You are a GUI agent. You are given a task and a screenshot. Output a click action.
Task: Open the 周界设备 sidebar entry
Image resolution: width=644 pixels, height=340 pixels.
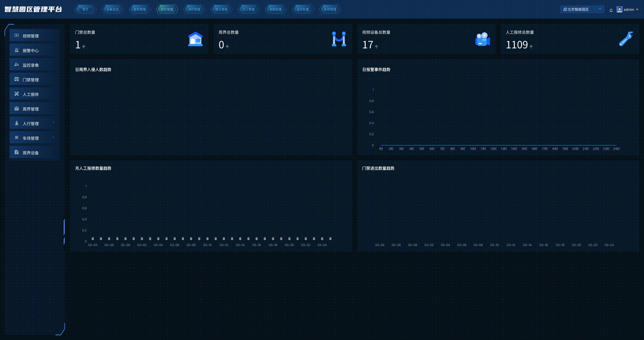[x=31, y=153]
